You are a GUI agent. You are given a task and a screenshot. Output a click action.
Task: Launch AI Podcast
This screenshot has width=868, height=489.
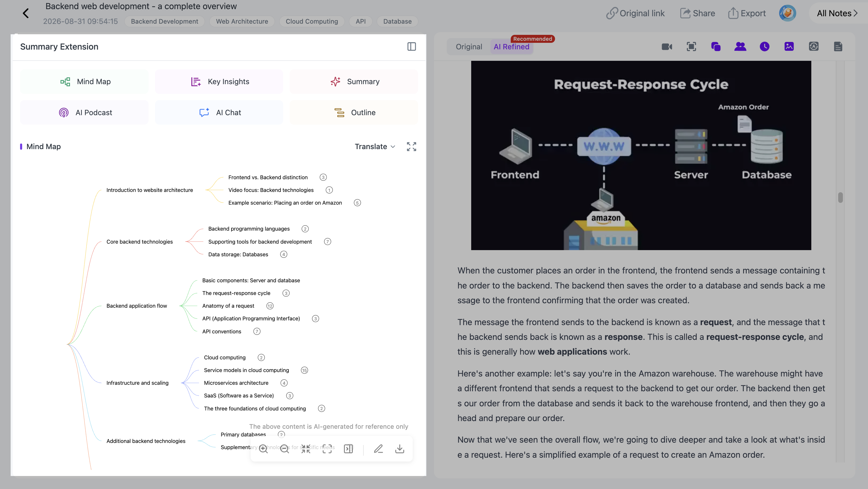(84, 113)
